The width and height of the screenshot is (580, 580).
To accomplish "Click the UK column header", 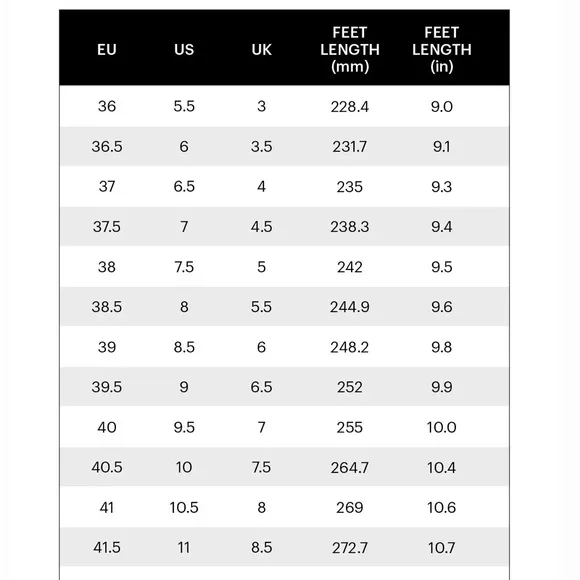I will coord(262,50).
